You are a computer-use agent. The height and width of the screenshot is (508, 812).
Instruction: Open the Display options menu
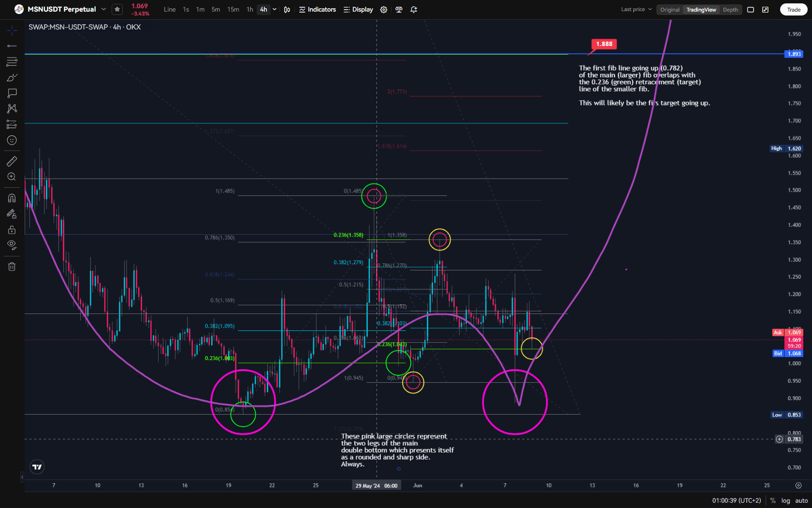coord(358,10)
